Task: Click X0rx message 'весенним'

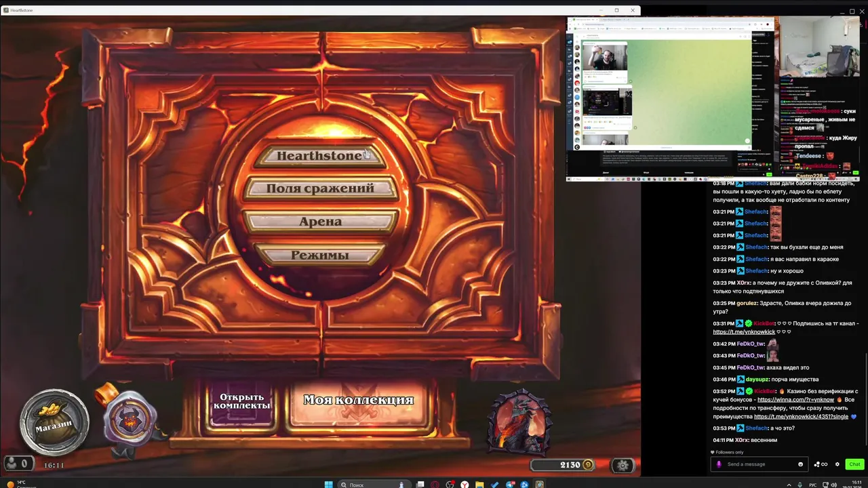Action: click(764, 440)
